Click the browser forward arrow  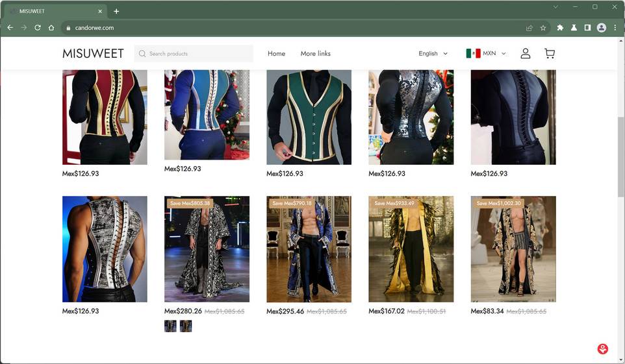click(24, 27)
